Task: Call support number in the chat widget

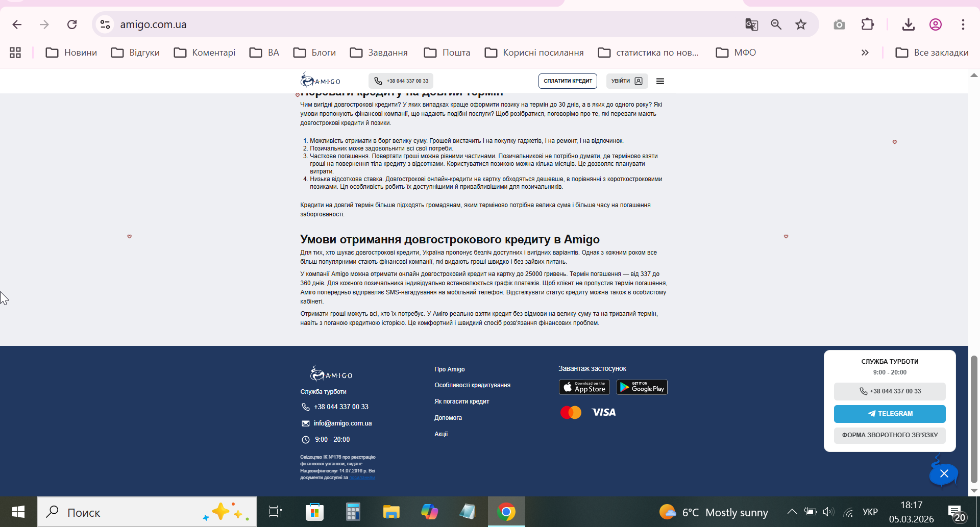Action: [x=890, y=391]
